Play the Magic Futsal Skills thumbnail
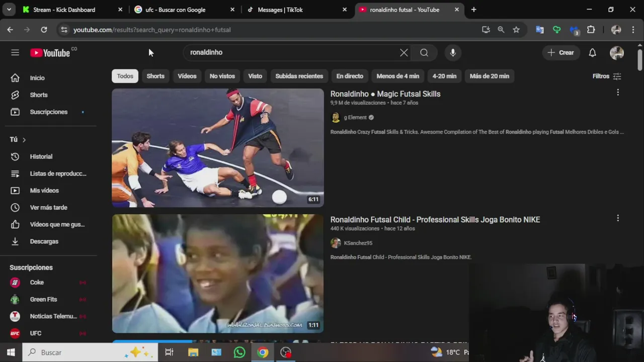This screenshot has width=644, height=362. point(218,148)
